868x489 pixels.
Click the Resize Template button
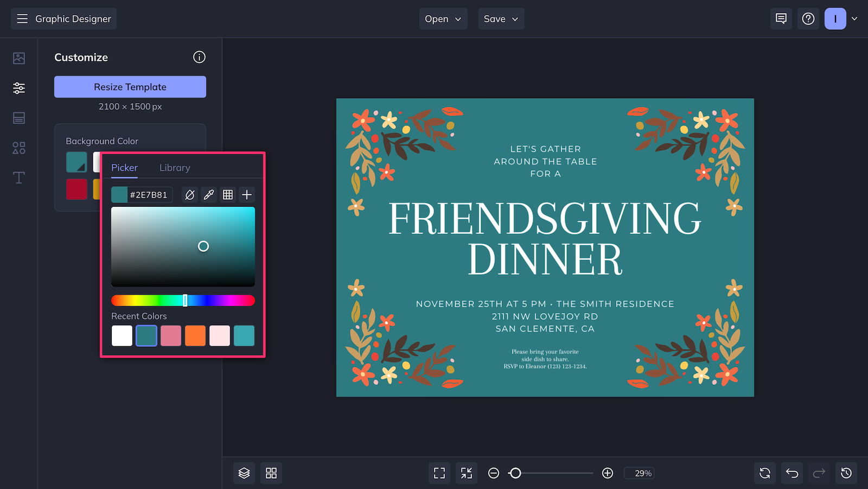[x=130, y=86]
